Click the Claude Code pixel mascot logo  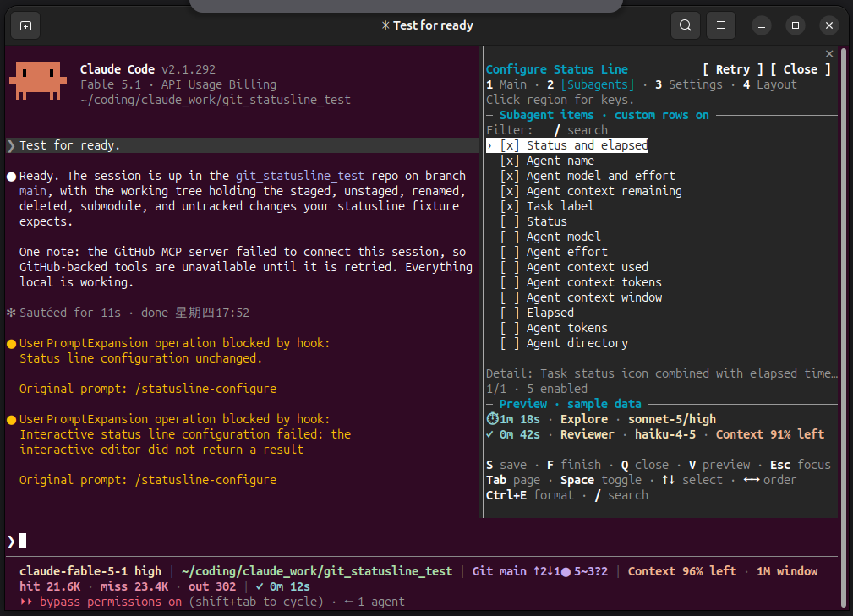click(x=38, y=80)
